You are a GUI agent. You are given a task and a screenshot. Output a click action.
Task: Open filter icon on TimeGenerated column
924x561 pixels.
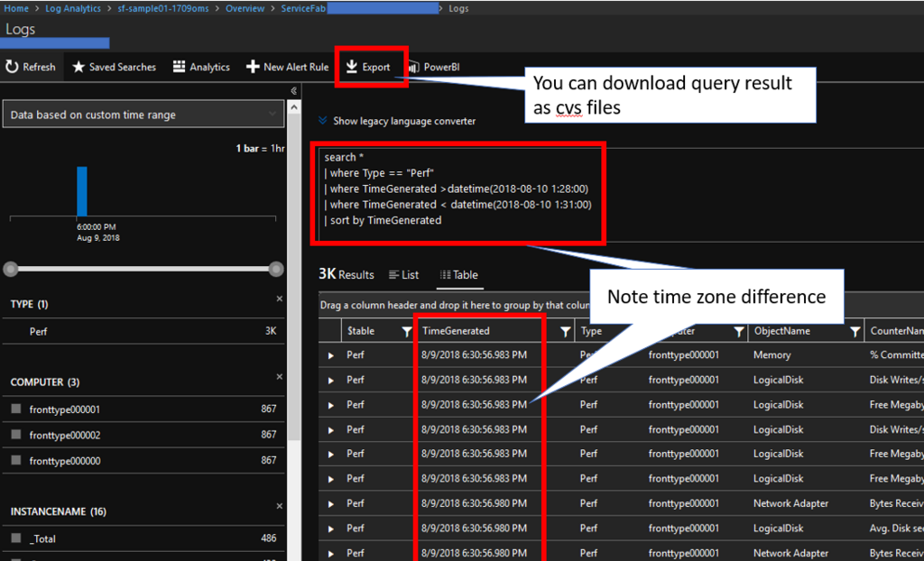tap(565, 332)
